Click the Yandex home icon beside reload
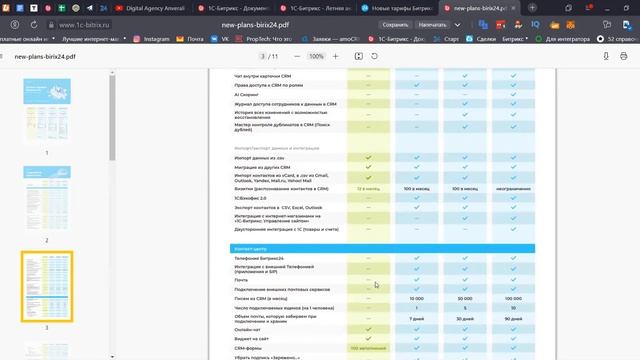The height and width of the screenshot is (360, 640). (x=15, y=25)
